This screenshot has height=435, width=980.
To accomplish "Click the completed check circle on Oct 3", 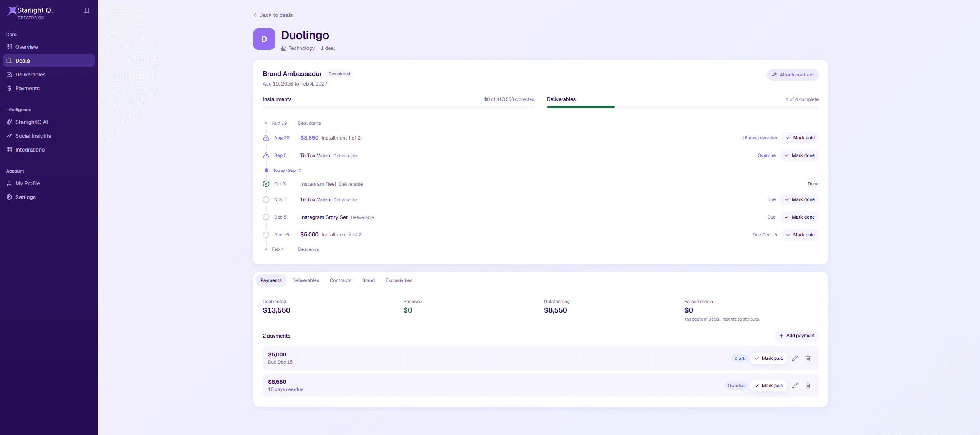I will 266,184.
